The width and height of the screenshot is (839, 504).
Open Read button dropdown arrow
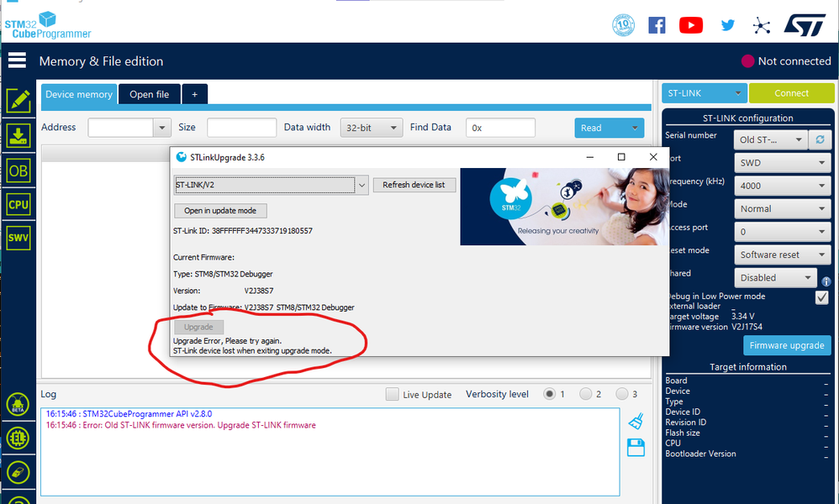click(635, 128)
